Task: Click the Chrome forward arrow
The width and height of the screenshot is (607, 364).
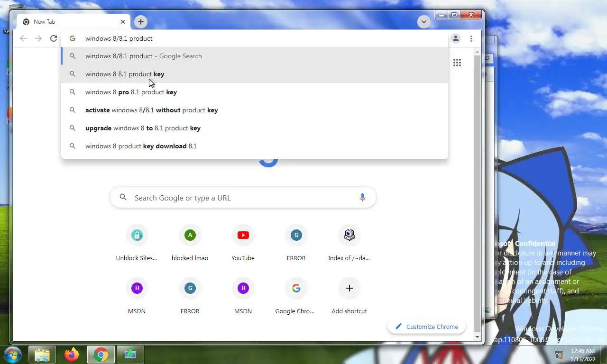Action: click(38, 38)
